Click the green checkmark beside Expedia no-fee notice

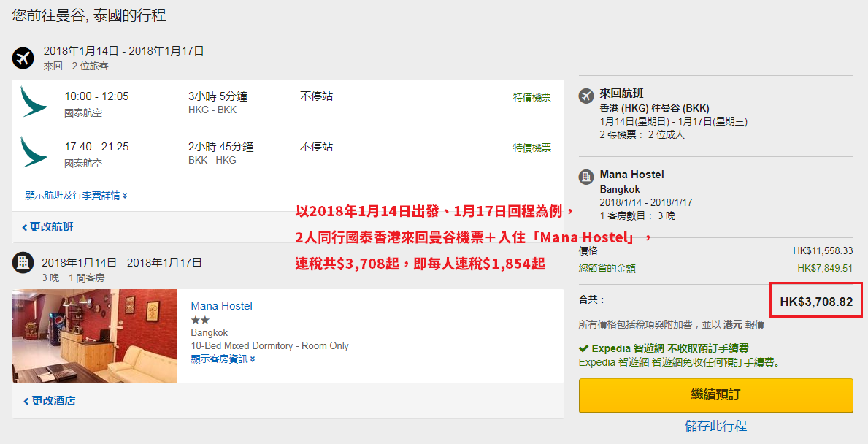click(x=583, y=349)
